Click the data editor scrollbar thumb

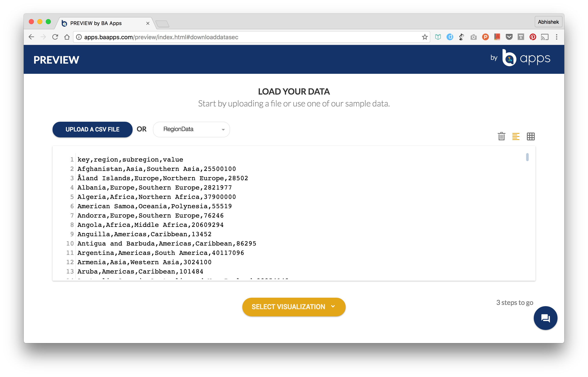pyautogui.click(x=527, y=157)
